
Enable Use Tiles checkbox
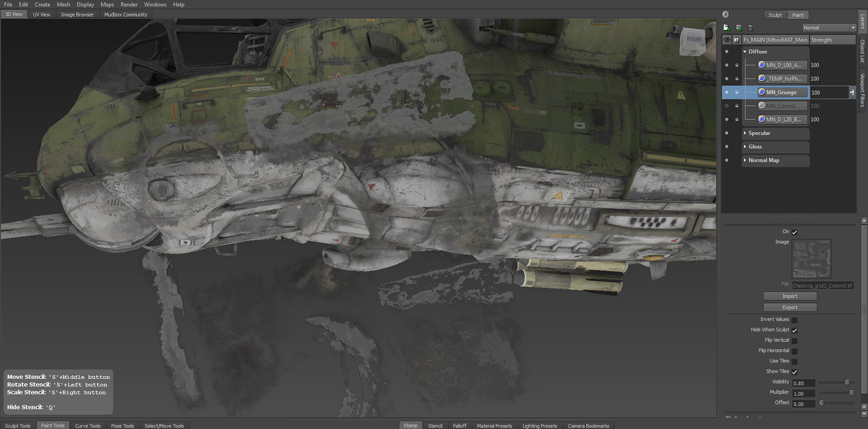[795, 361]
